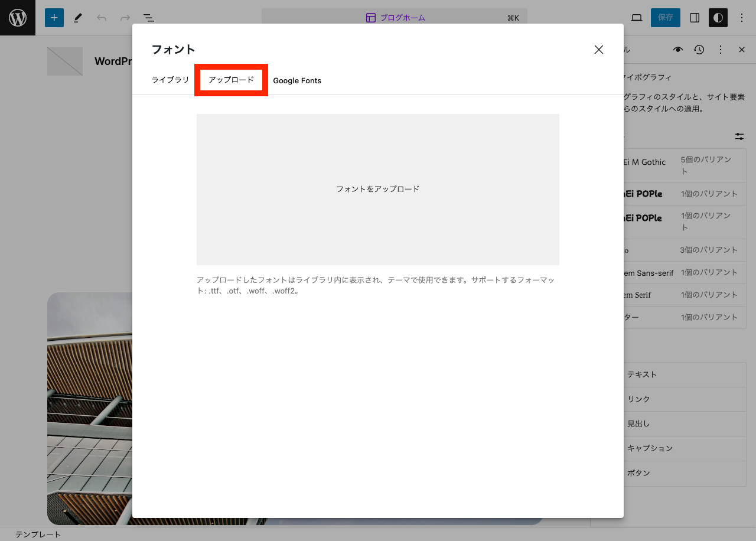The width and height of the screenshot is (756, 541).
Task: Select the アップロード tab
Action: click(232, 80)
